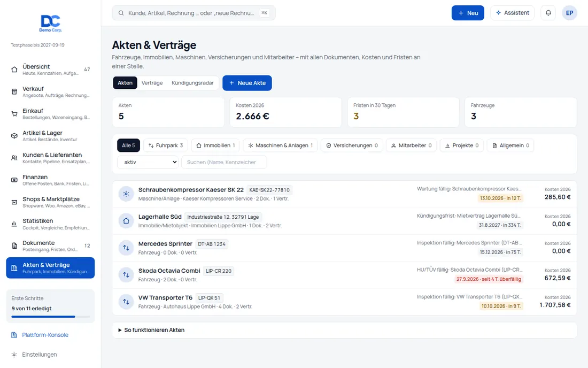Open Verkauf in the sidebar
The height and width of the screenshot is (368, 588).
tap(50, 91)
